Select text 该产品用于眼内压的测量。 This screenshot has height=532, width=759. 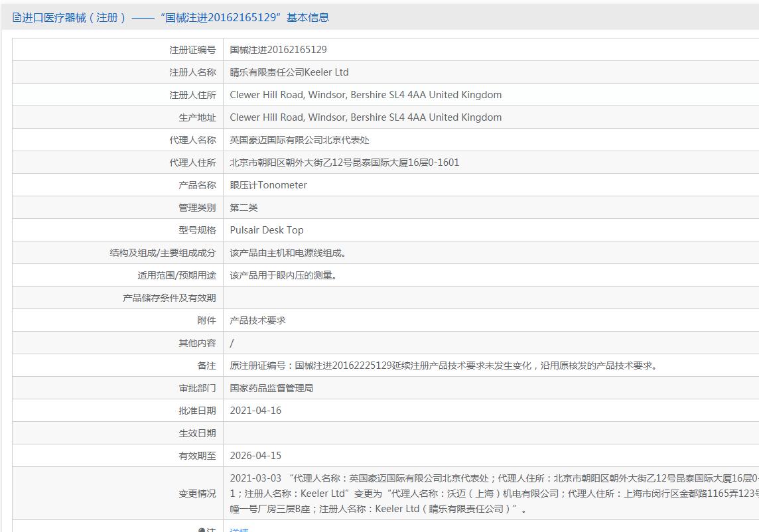pyautogui.click(x=283, y=275)
